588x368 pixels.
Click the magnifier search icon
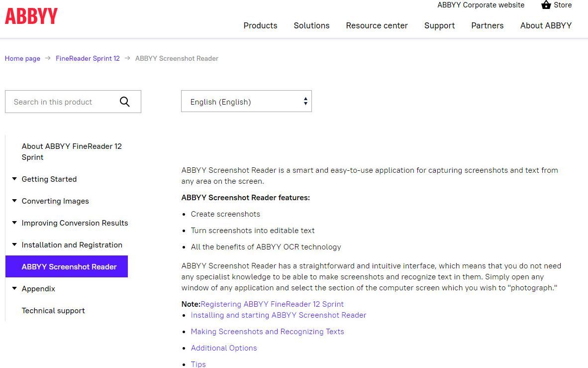pyautogui.click(x=124, y=102)
